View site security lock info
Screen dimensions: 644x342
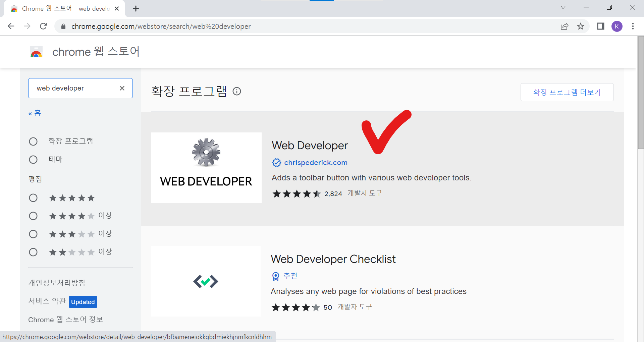point(63,26)
